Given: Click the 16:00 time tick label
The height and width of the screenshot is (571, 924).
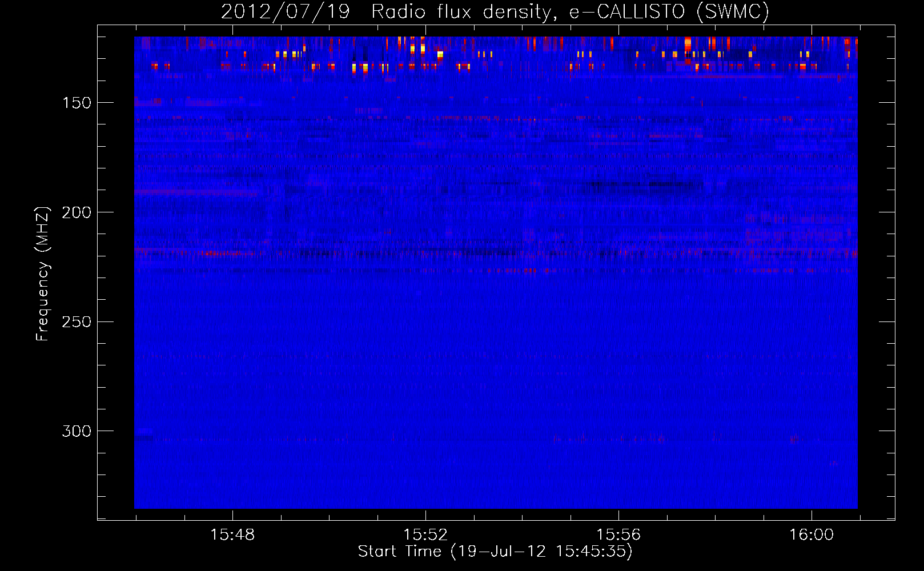Looking at the screenshot, I should coord(811,535).
